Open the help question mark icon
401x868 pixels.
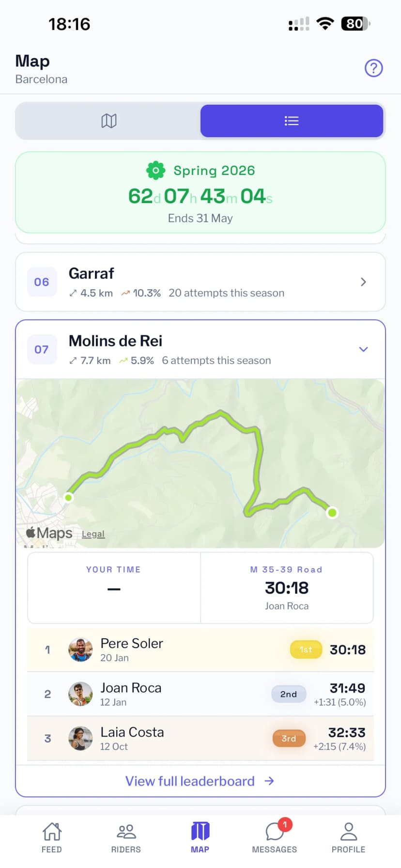[373, 68]
